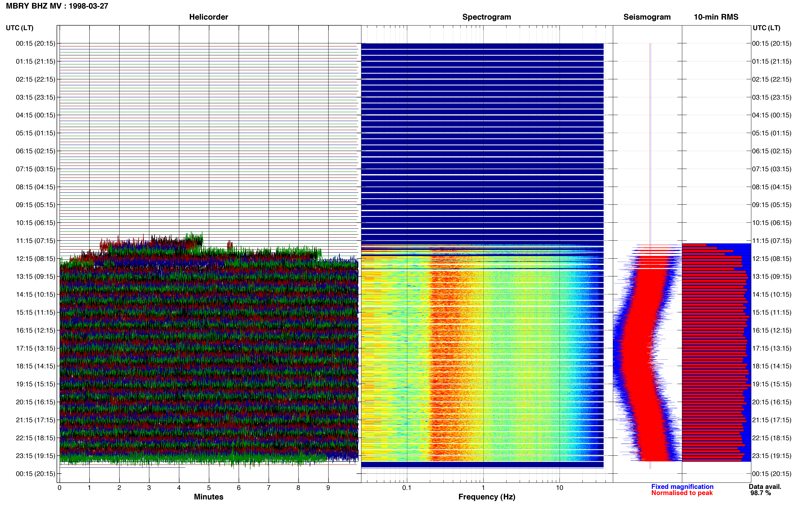Click left axis time label 16:15 (12:15)

point(36,330)
